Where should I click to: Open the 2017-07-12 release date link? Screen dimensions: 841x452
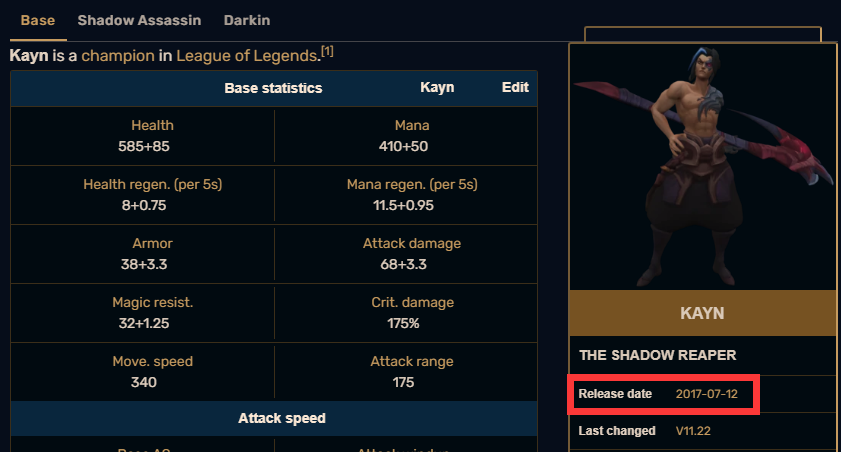706,394
